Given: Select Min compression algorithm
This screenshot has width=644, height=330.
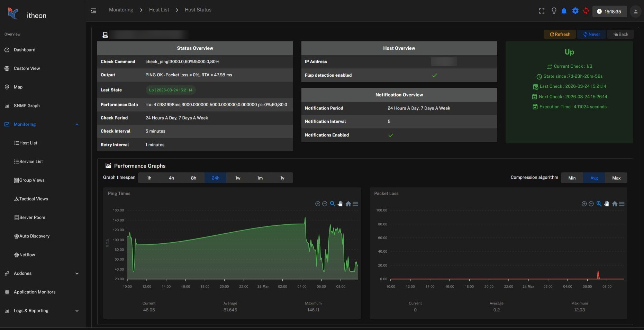Looking at the screenshot, I should click(572, 178).
